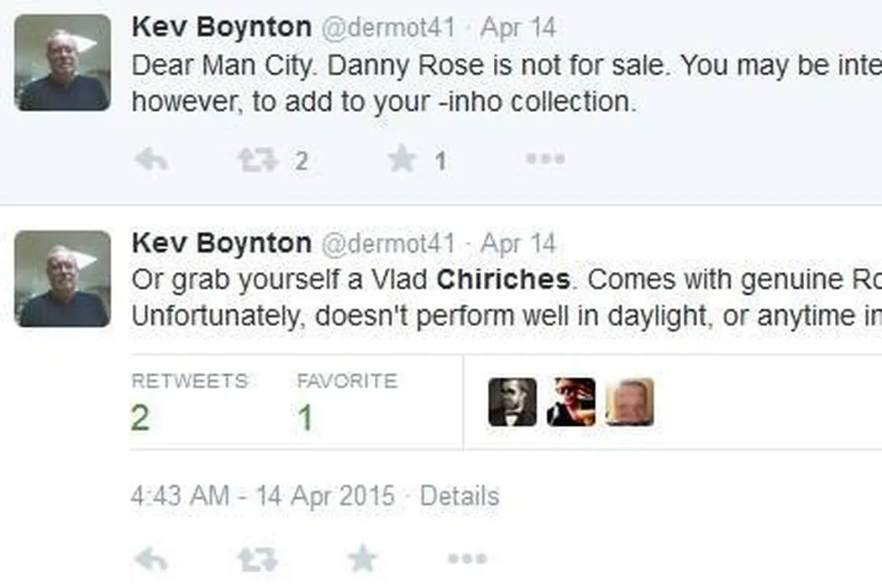
Task: Reply to the Vlad Chiriches tweet
Action: click(151, 559)
